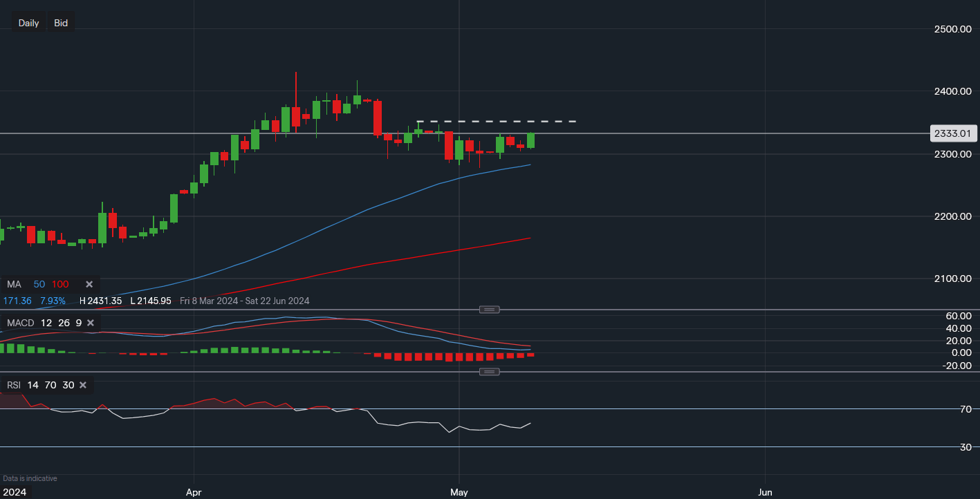Select the white dashed resistance line
This screenshot has height=499, width=980.
pyautogui.click(x=497, y=122)
